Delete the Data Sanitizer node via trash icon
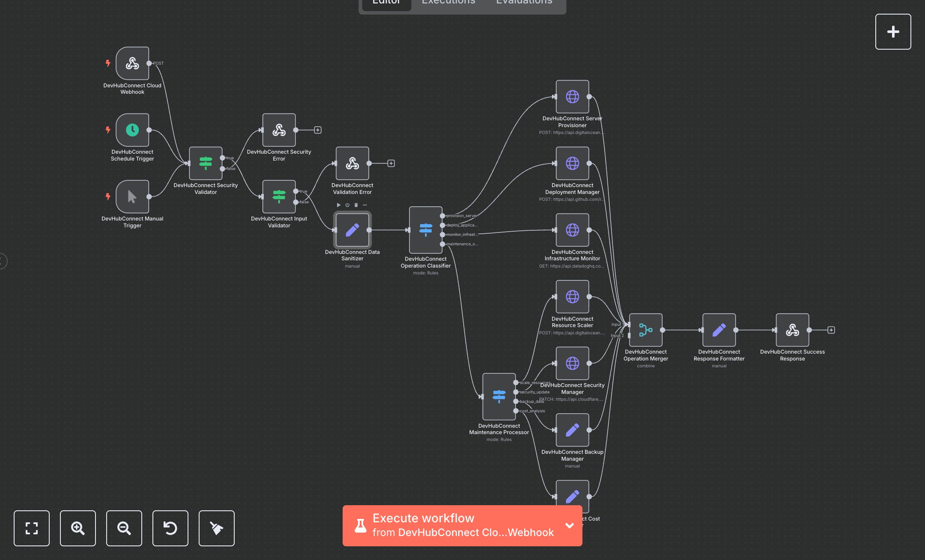Screen dimensions: 925x560 pyautogui.click(x=356, y=205)
